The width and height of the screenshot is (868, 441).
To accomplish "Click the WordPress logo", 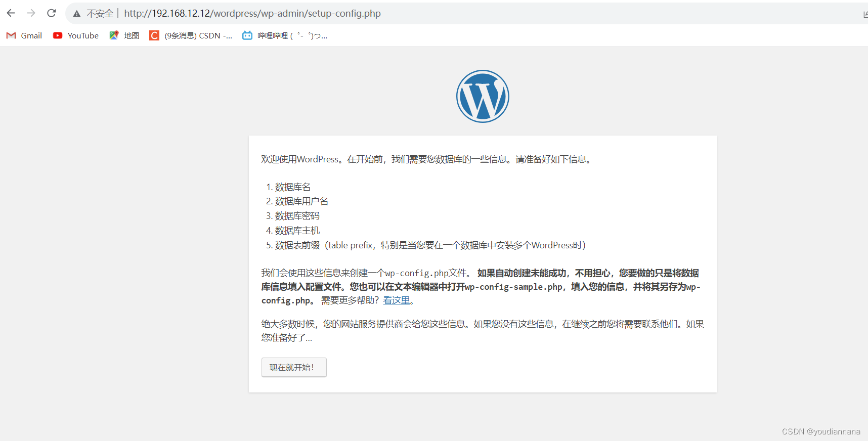I will tap(483, 96).
